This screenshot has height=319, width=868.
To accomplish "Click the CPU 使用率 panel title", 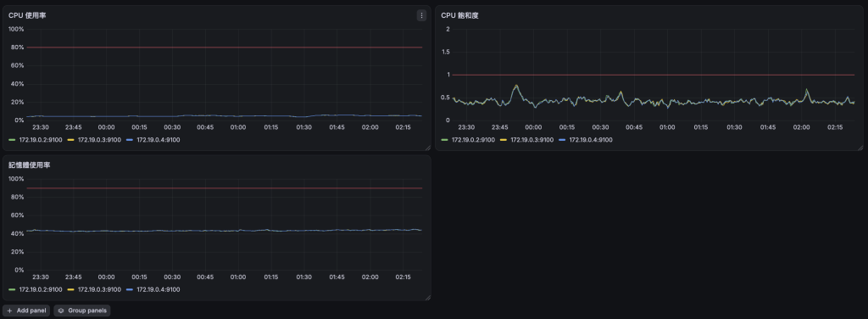I will coord(27,15).
